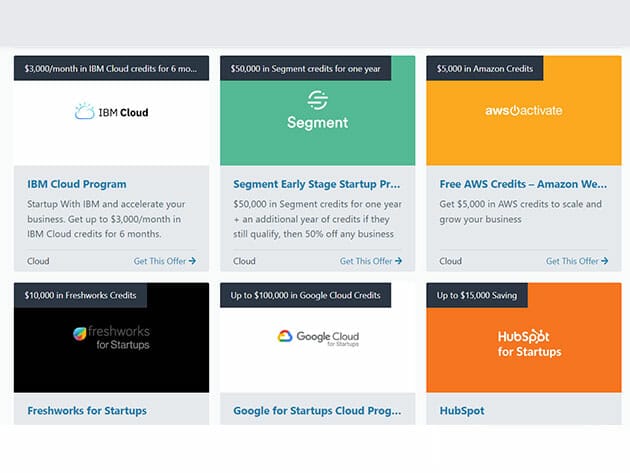The height and width of the screenshot is (473, 630).
Task: Click the $10,000 in Freshworks Credits badge
Action: tap(81, 295)
